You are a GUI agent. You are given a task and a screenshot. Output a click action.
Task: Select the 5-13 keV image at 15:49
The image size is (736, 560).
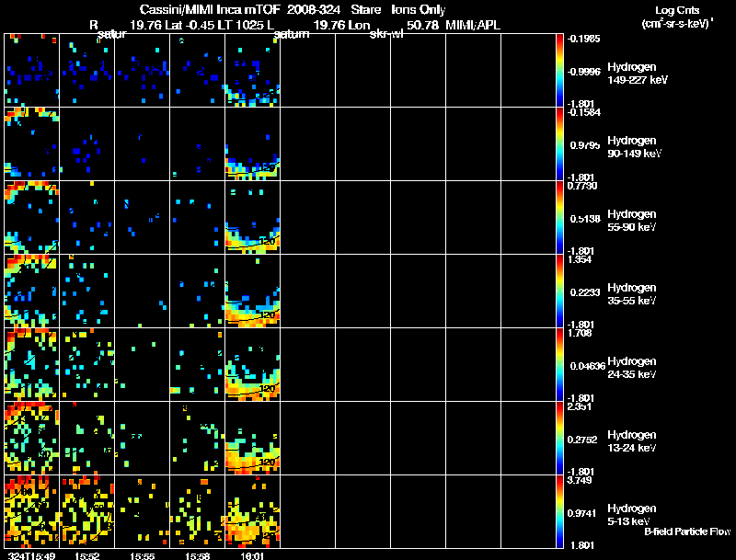(32, 512)
